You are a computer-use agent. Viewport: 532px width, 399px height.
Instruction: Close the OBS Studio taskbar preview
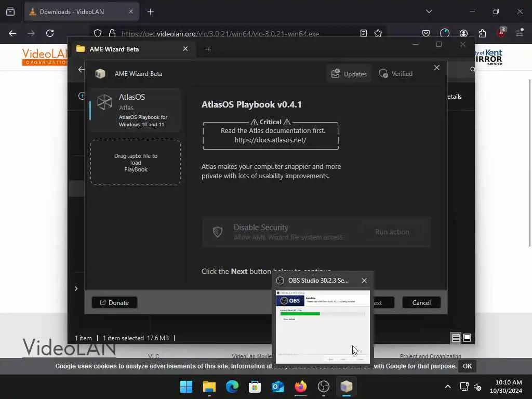(364, 281)
